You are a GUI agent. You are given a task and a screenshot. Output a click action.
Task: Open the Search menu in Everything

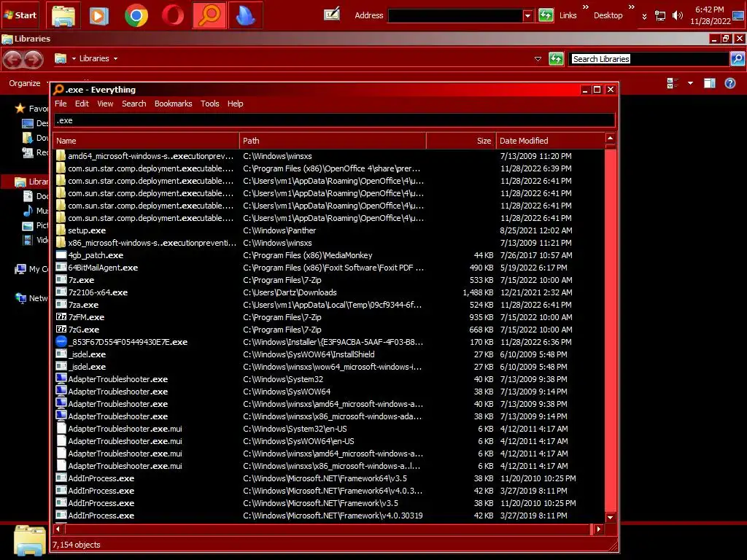click(134, 104)
